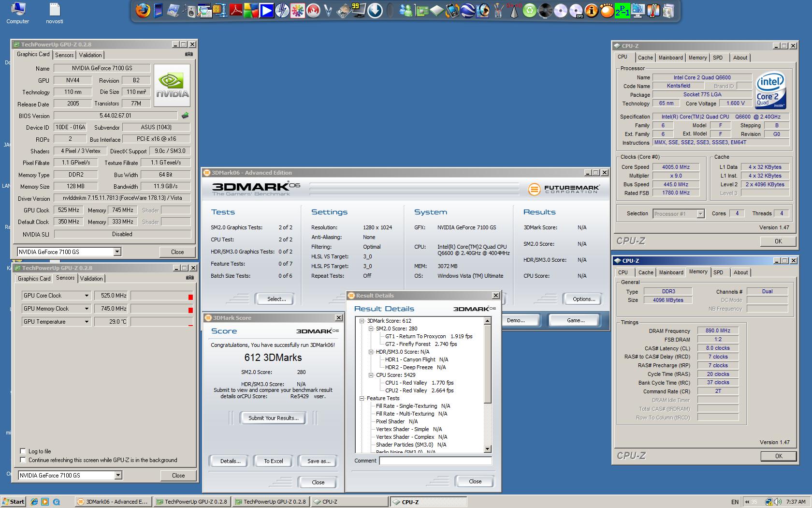This screenshot has width=812, height=508.
Task: Open the thermometer dock icon
Action: pyautogui.click(x=653, y=11)
